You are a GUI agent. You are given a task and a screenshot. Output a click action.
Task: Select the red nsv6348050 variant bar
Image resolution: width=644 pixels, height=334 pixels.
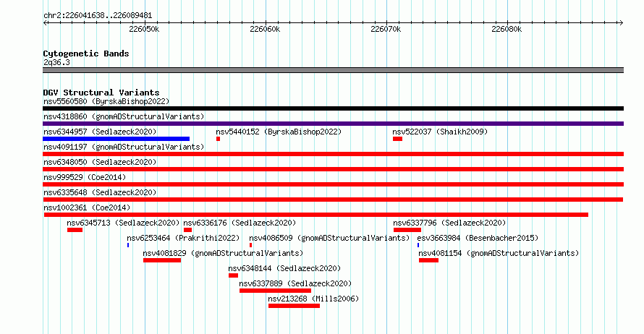click(x=333, y=169)
